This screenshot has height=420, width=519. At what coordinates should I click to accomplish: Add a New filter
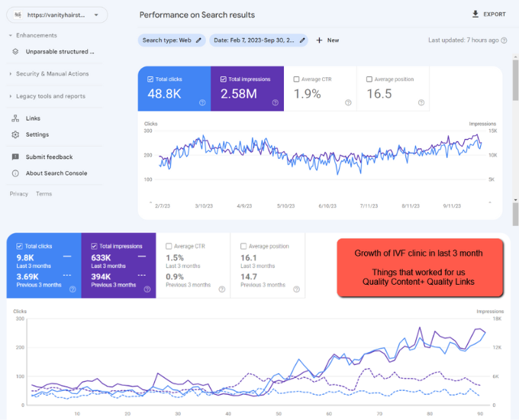327,40
